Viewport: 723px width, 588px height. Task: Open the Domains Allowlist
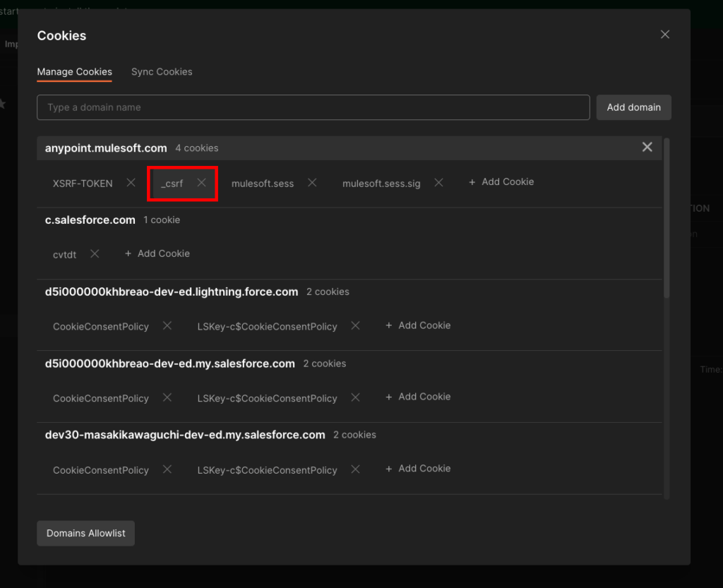coord(85,534)
